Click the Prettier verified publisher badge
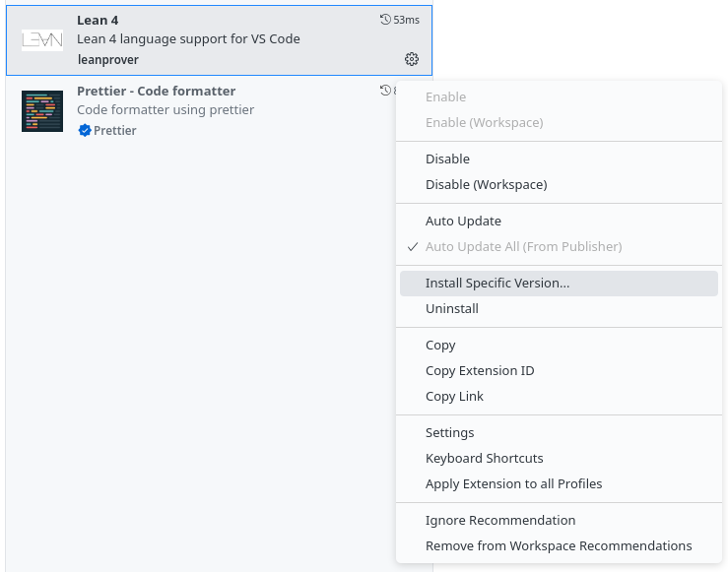Viewport: 728px width, 572px height. [x=85, y=130]
